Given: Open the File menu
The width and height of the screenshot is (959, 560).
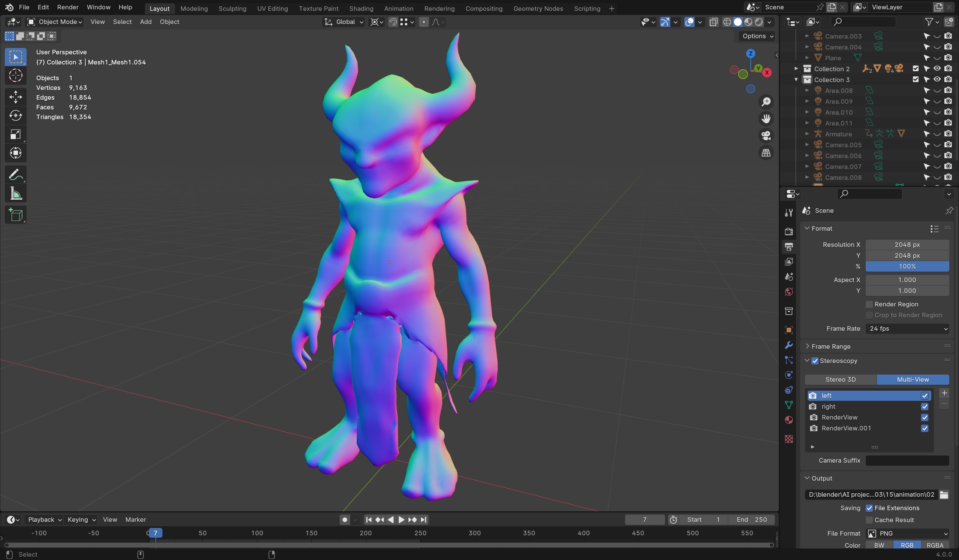Looking at the screenshot, I should (x=24, y=7).
